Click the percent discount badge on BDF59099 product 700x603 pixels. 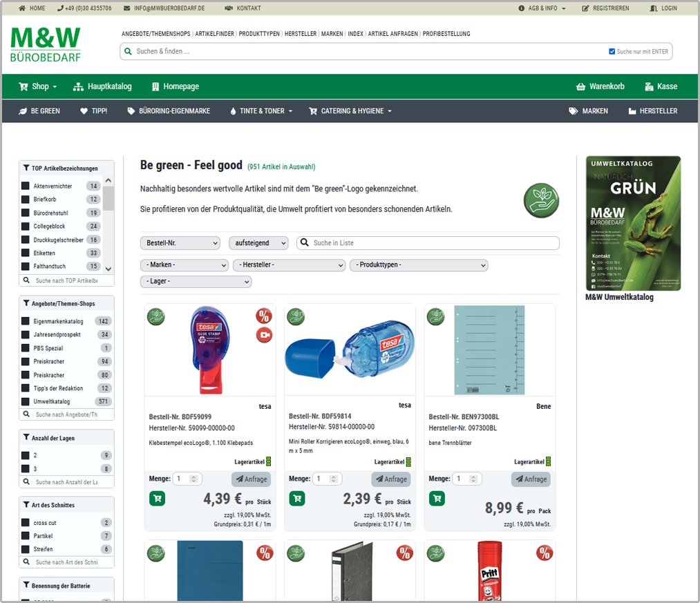tap(264, 316)
